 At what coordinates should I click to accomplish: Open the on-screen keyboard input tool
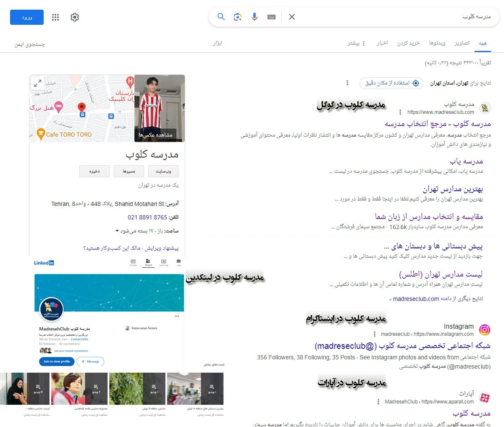coord(271,17)
